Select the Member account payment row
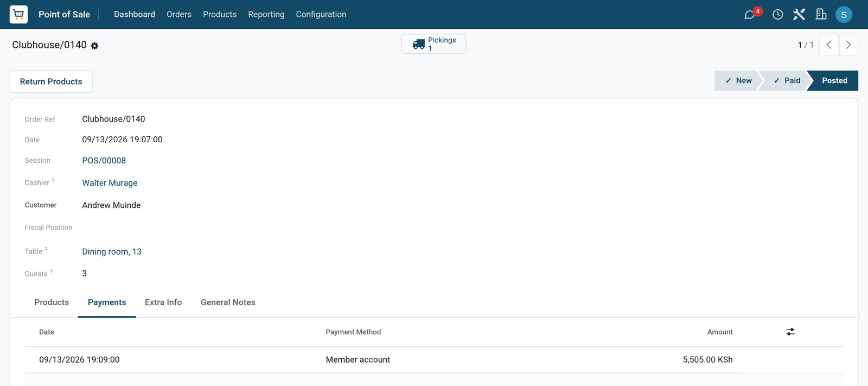The image size is (868, 386). pos(434,360)
